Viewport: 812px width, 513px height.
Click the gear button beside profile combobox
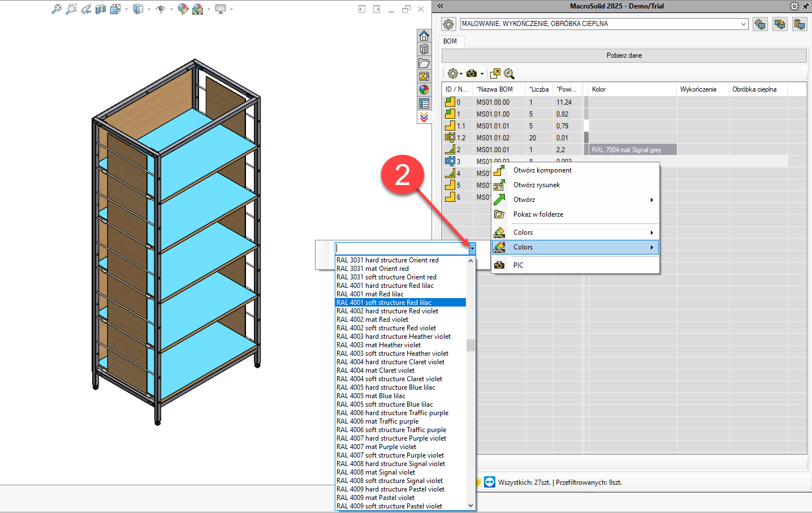[448, 24]
